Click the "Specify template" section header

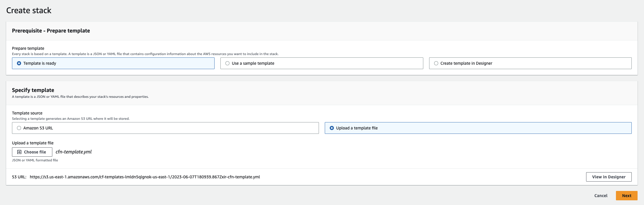click(33, 90)
